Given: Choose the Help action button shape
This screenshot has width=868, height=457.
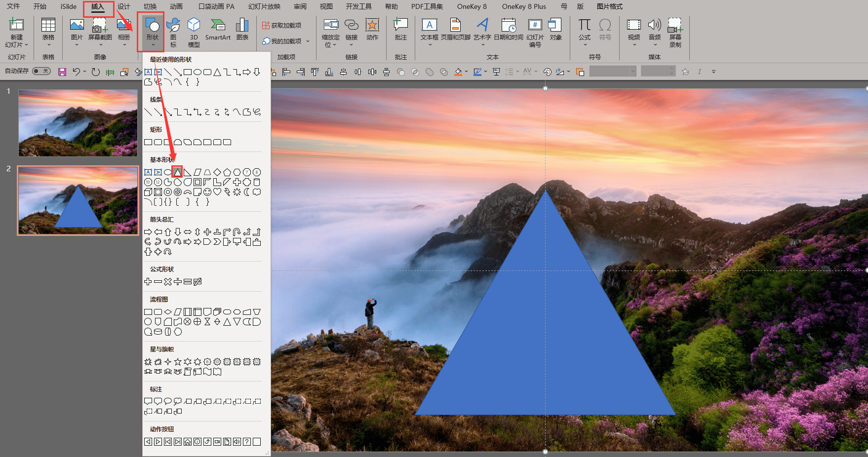Looking at the screenshot, I should click(x=247, y=442).
